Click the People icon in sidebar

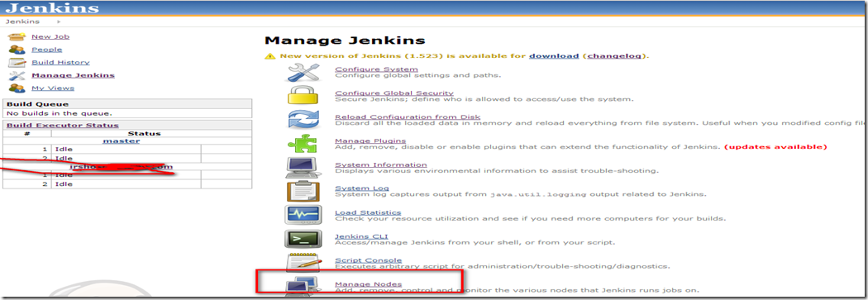pyautogui.click(x=17, y=50)
